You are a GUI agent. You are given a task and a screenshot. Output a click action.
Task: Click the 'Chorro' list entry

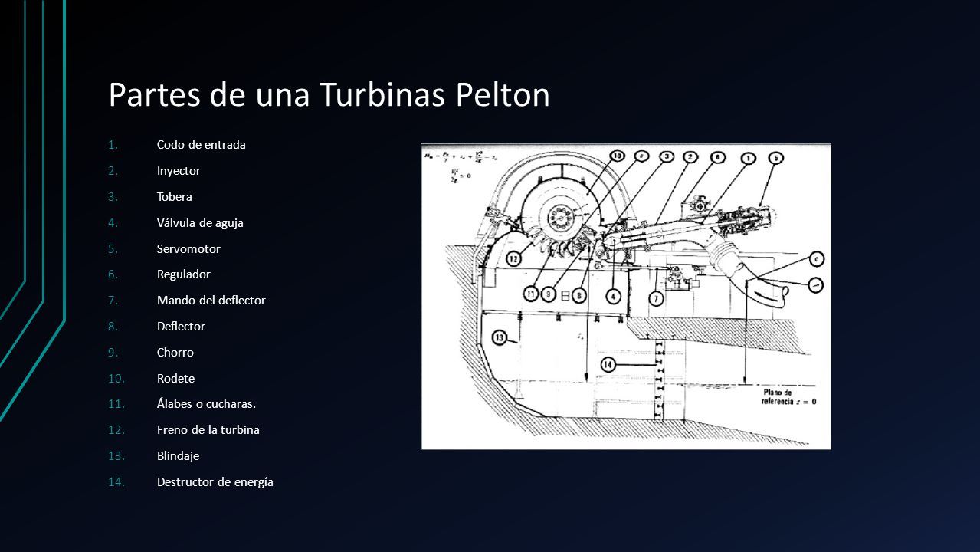[175, 353]
